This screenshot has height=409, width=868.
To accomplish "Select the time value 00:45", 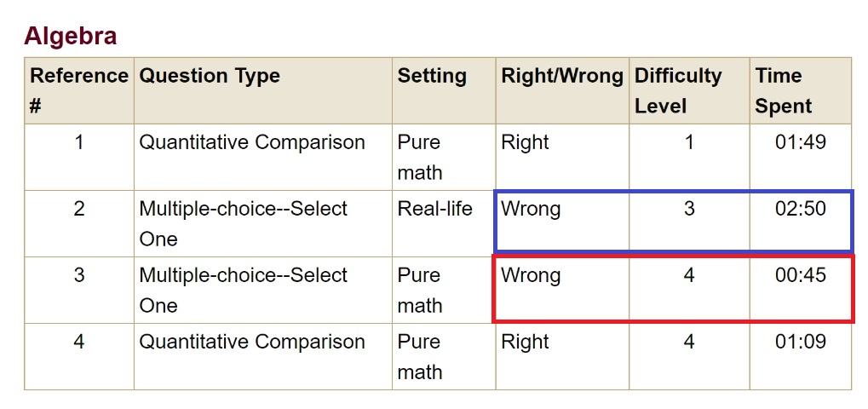I will 800,275.
